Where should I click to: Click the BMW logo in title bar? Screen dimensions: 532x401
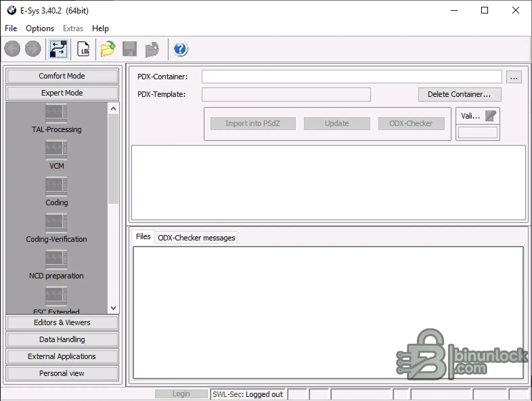pyautogui.click(x=12, y=10)
